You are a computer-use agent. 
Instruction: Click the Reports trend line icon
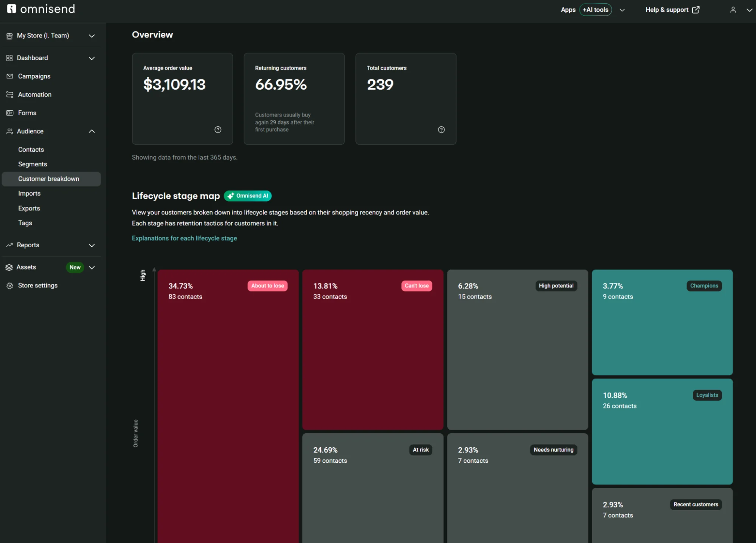[9, 245]
